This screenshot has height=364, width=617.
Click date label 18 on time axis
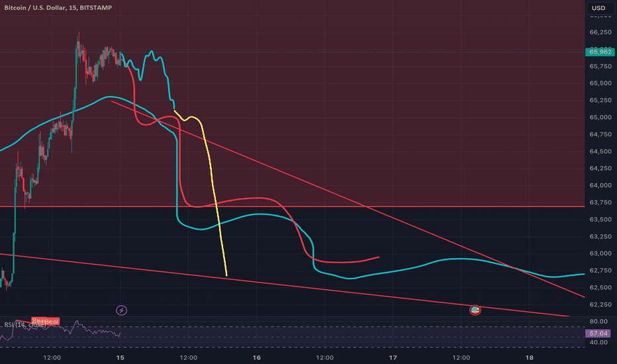pos(529,357)
